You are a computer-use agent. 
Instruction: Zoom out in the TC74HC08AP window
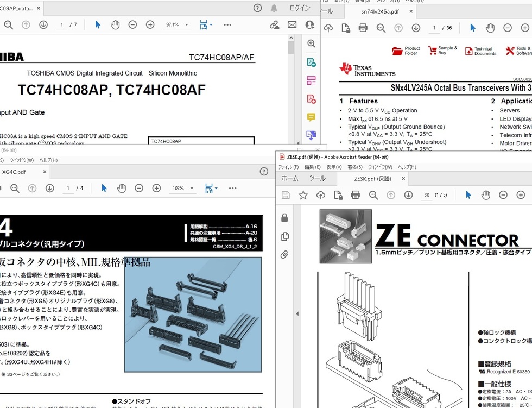click(132, 25)
